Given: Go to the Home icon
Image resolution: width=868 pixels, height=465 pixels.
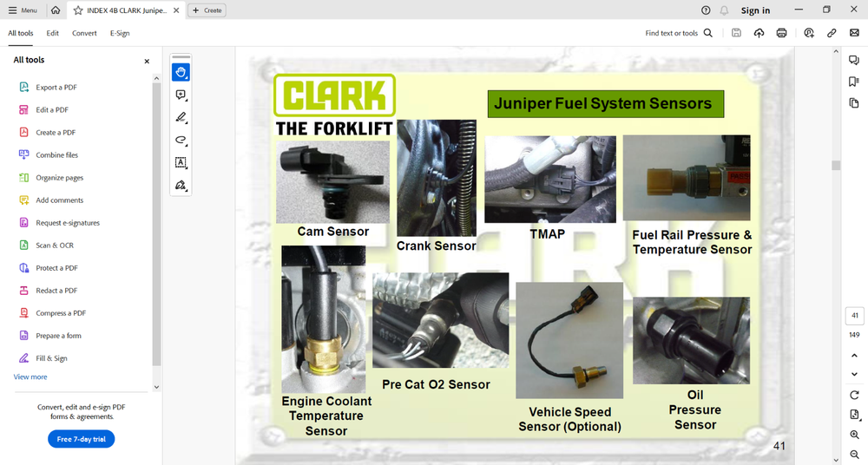Looking at the screenshot, I should tap(56, 10).
